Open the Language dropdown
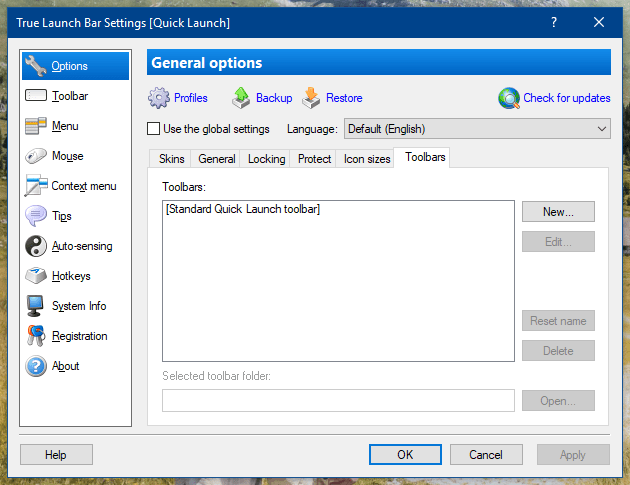 point(477,129)
